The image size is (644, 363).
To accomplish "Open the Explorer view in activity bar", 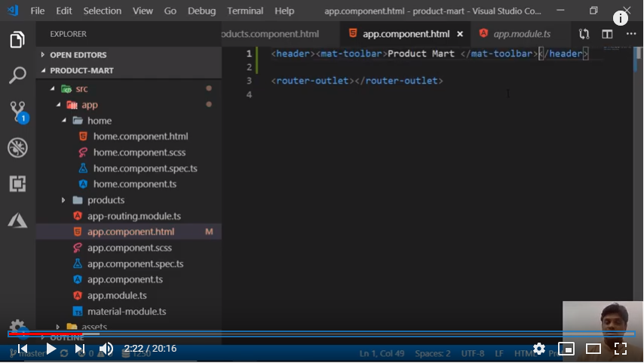I will [17, 40].
